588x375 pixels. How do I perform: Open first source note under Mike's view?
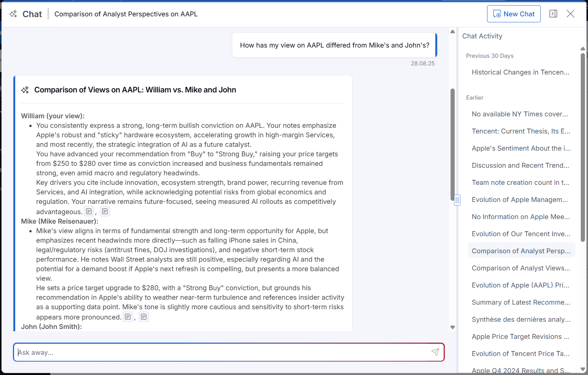[x=128, y=317]
